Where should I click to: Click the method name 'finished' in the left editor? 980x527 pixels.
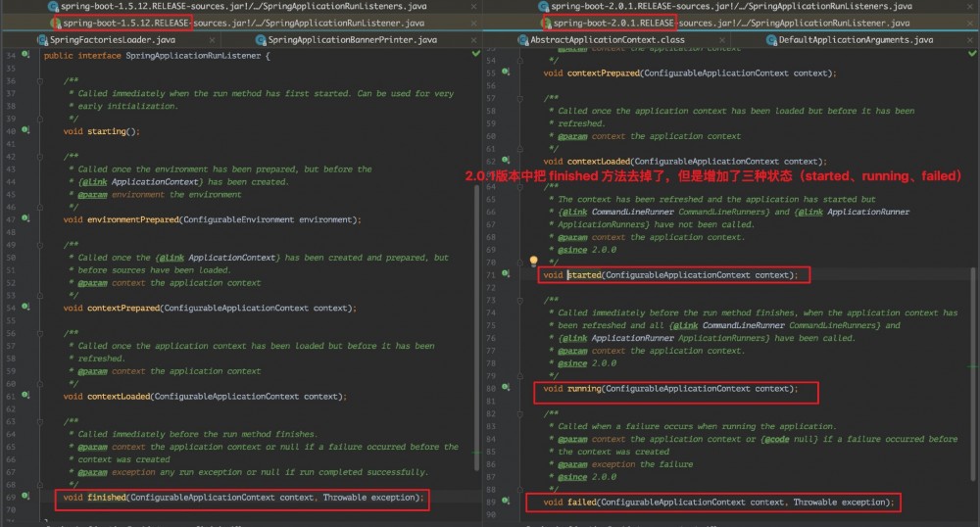point(106,497)
